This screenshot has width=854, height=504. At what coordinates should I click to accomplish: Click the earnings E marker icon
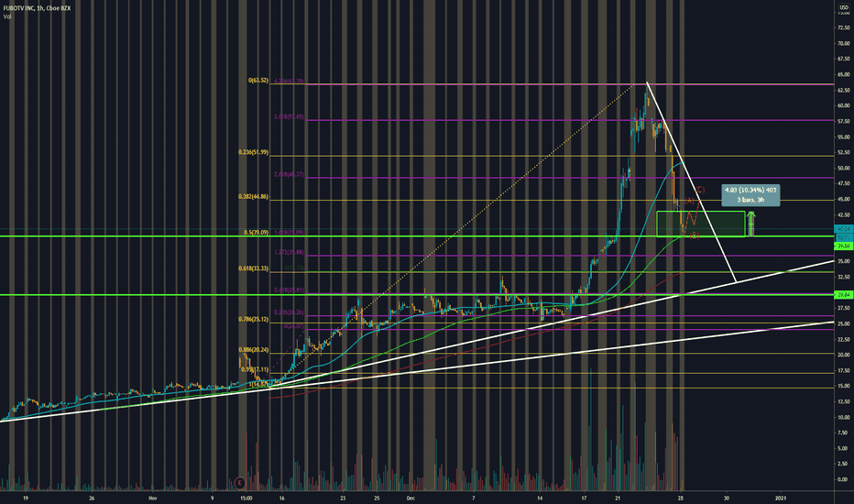point(239,483)
